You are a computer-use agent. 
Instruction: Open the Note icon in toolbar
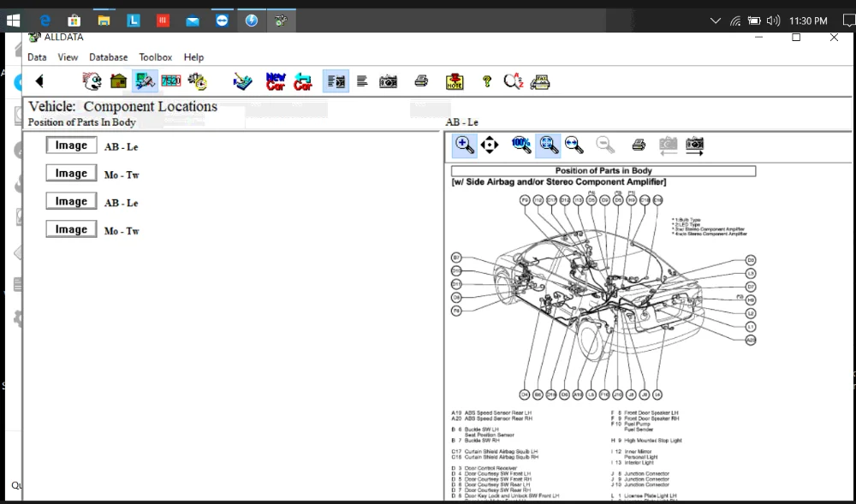coord(454,81)
